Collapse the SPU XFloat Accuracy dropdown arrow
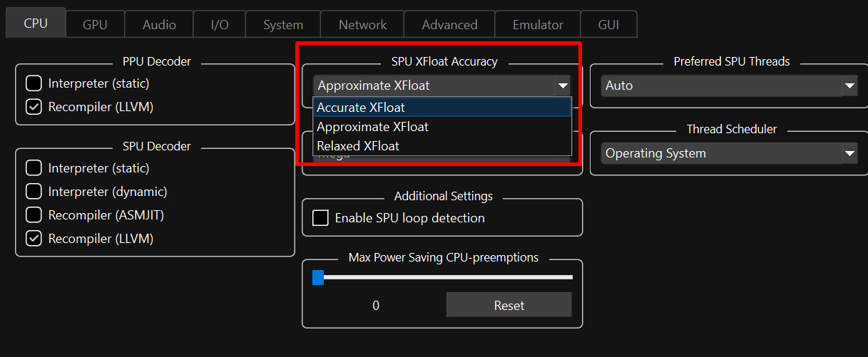Screen dimensions: 868x357 coord(563,86)
